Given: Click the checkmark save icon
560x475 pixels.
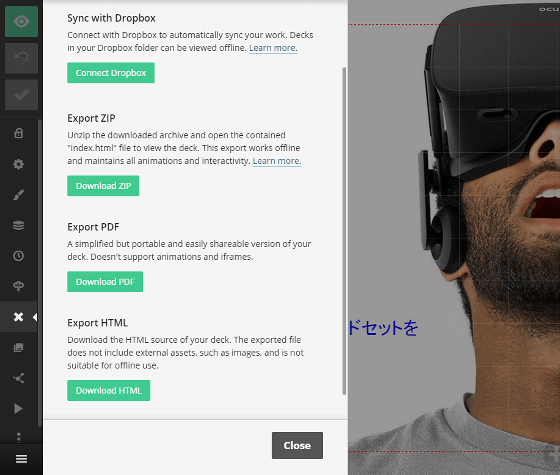Looking at the screenshot, I should click(x=21, y=95).
